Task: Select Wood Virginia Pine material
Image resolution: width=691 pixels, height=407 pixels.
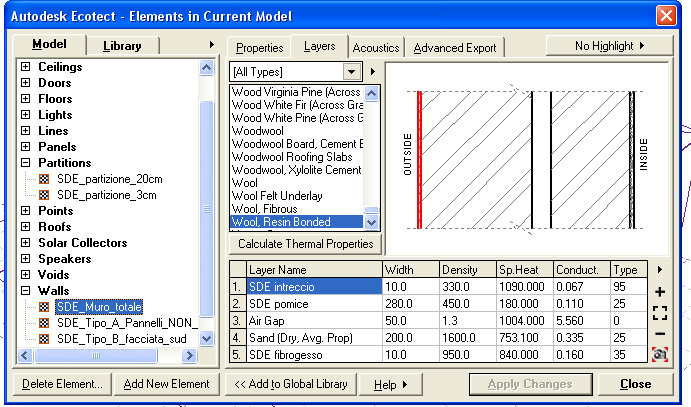Action: click(x=297, y=92)
